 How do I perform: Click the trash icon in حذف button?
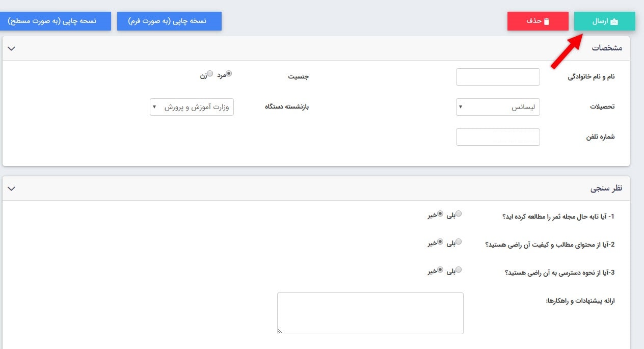tap(546, 20)
